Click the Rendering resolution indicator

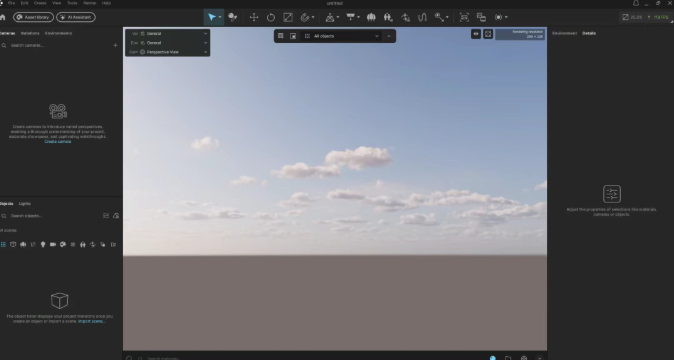click(520, 34)
